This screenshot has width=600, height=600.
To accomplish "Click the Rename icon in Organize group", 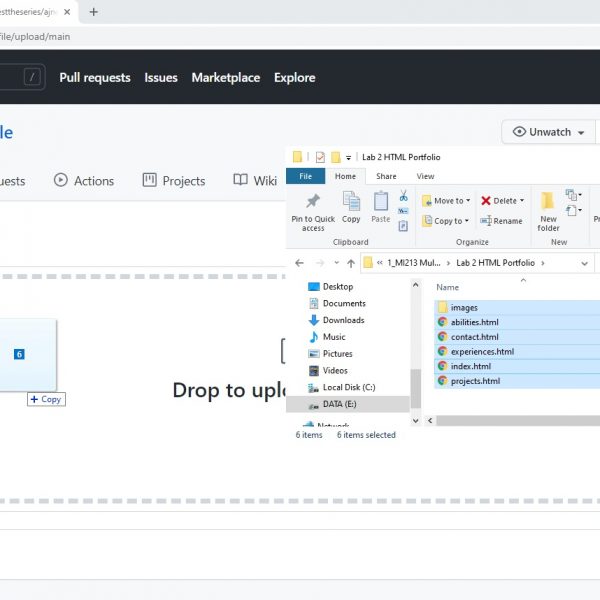I will 487,221.
